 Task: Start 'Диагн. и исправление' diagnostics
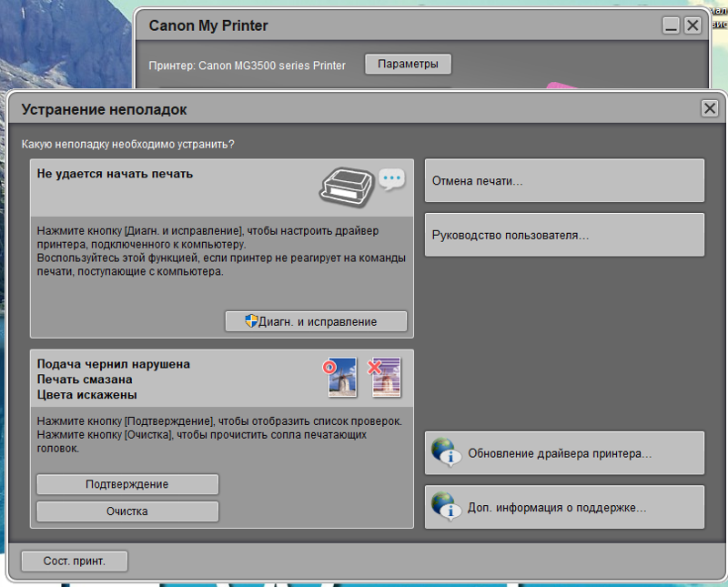coord(316,321)
